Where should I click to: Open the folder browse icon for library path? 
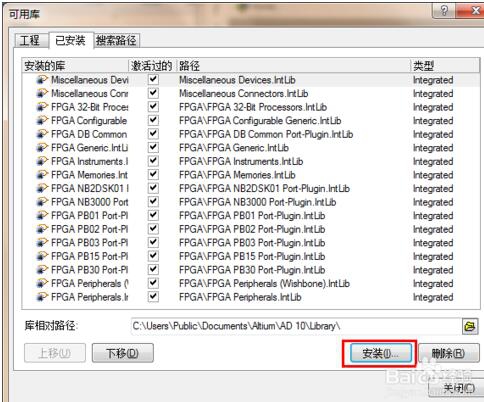pyautogui.click(x=470, y=326)
